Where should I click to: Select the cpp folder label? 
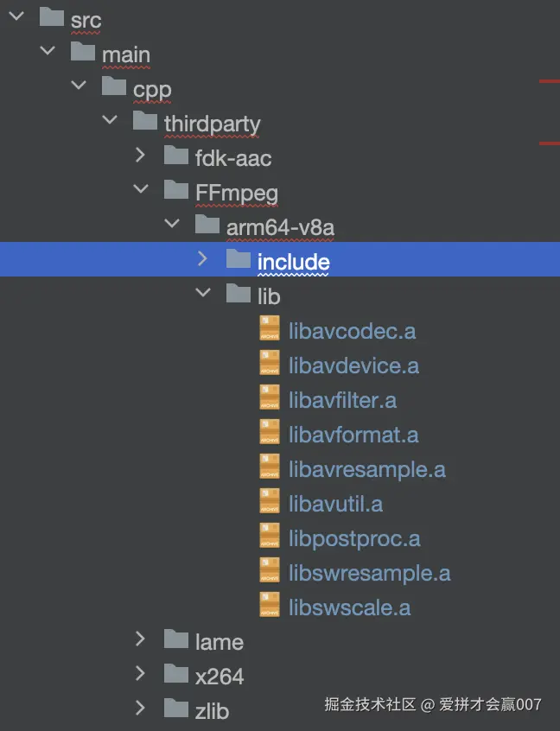tap(152, 89)
